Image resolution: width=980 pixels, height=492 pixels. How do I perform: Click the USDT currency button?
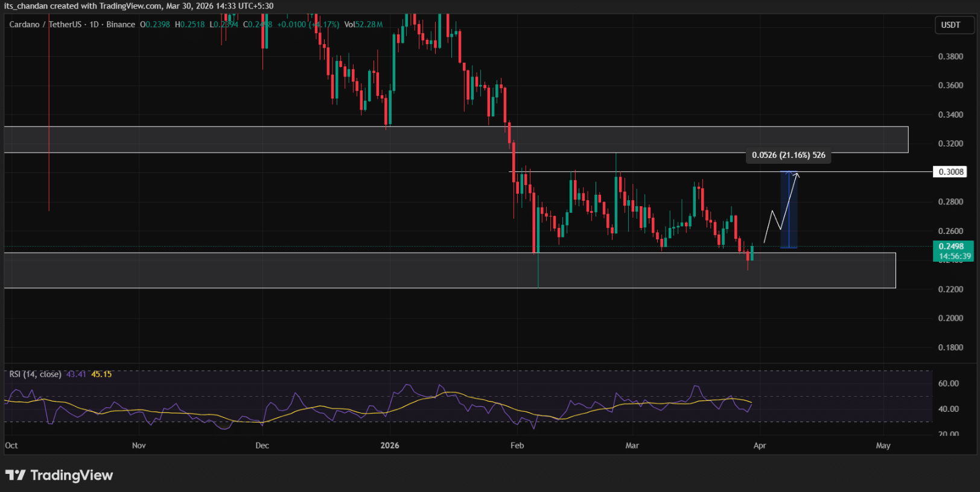pyautogui.click(x=950, y=25)
